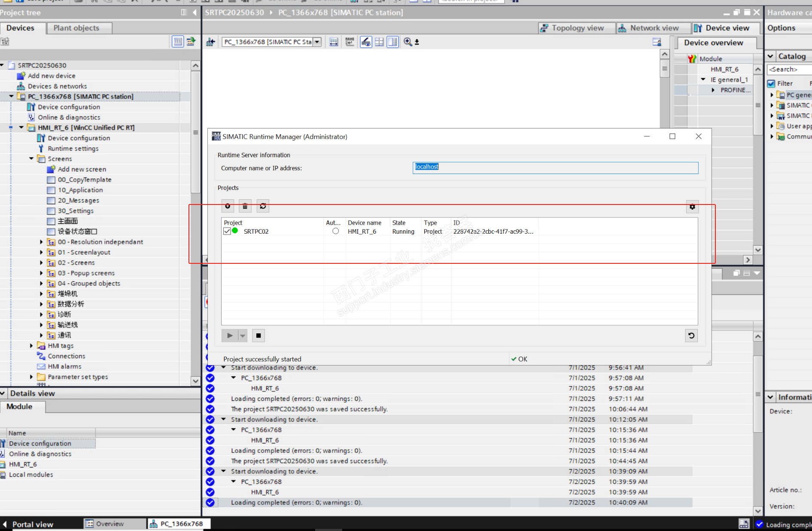The image size is (812, 531).
Task: Toggle the catalog Filter checkbox
Action: pyautogui.click(x=771, y=83)
